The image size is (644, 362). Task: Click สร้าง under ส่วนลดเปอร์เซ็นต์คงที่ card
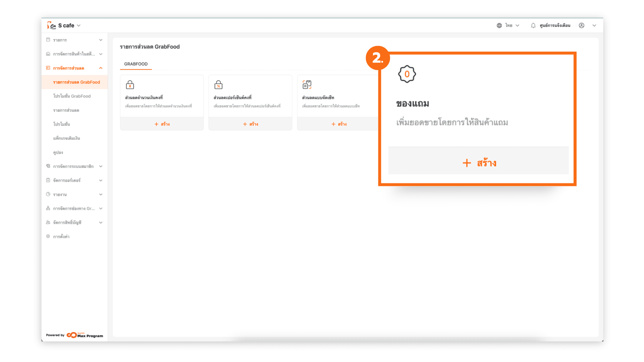tap(250, 124)
